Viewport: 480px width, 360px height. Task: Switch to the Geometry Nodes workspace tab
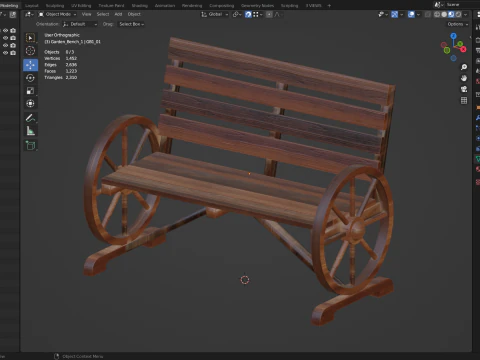pyautogui.click(x=257, y=5)
